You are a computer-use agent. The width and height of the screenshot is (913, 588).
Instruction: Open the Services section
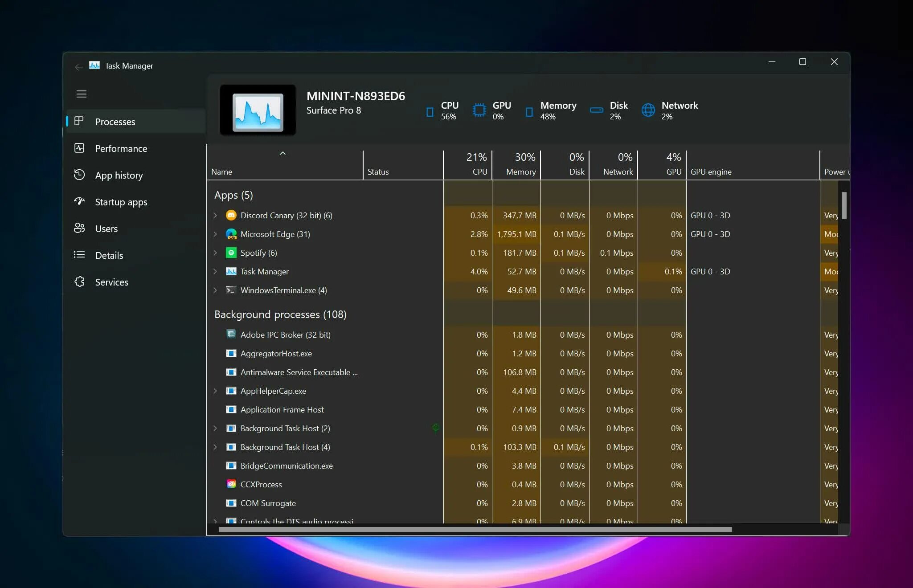[111, 282]
